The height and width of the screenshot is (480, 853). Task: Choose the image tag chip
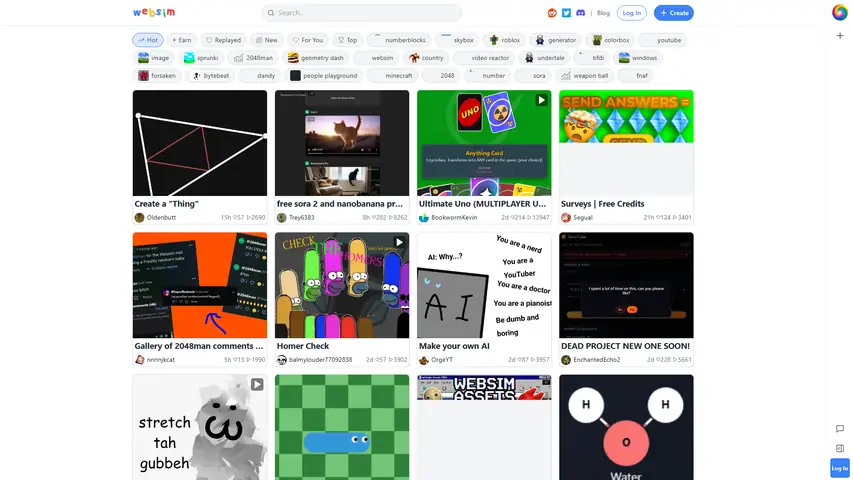tap(154, 58)
